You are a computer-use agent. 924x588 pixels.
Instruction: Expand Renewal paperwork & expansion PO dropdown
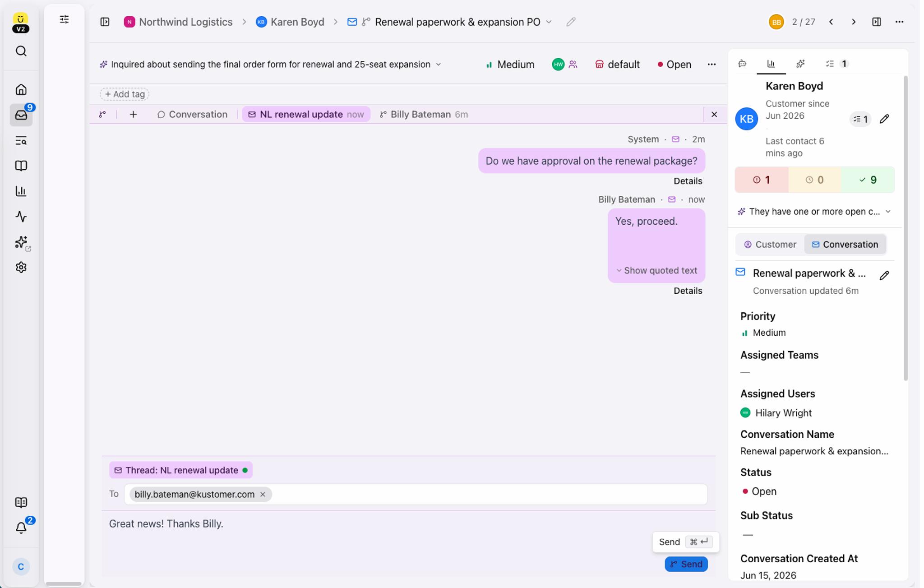[549, 22]
